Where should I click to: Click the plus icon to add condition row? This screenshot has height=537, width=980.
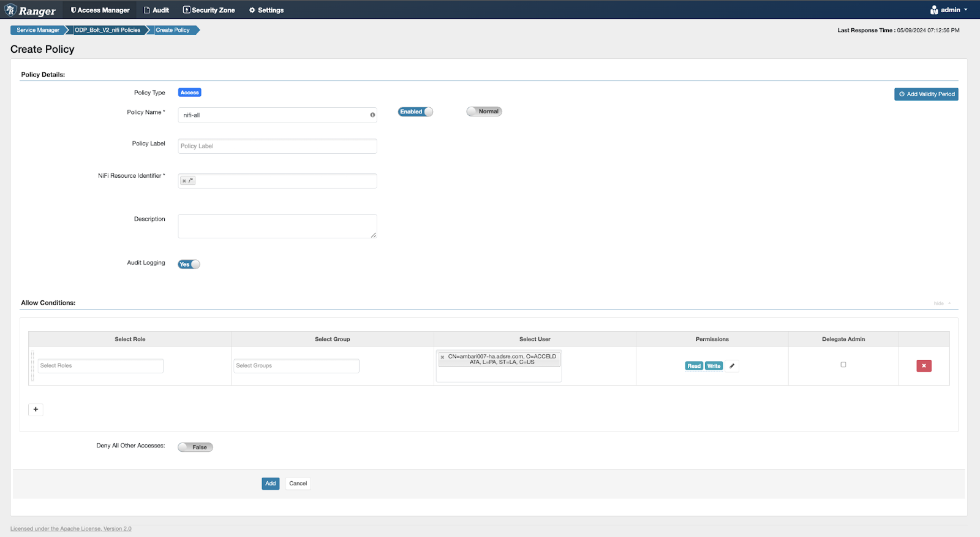click(36, 409)
